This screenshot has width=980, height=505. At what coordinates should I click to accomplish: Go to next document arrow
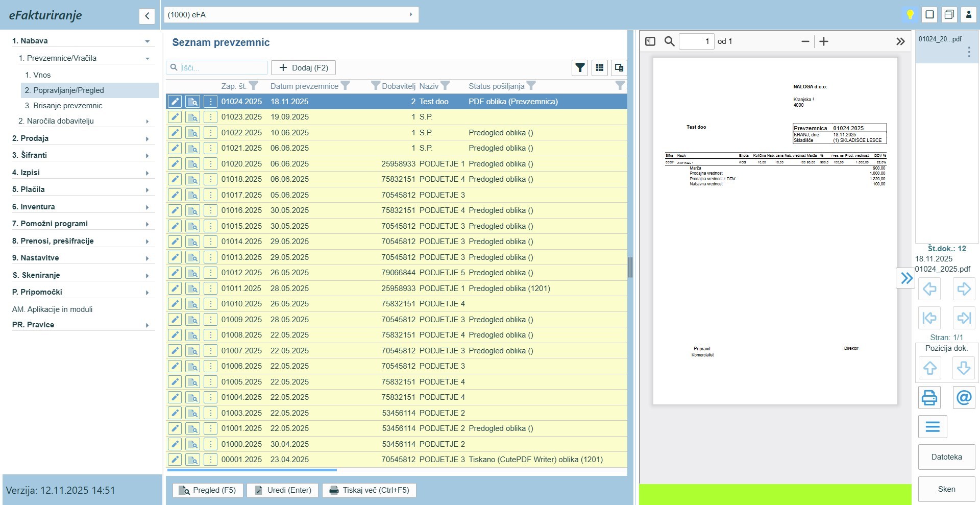pyautogui.click(x=964, y=289)
